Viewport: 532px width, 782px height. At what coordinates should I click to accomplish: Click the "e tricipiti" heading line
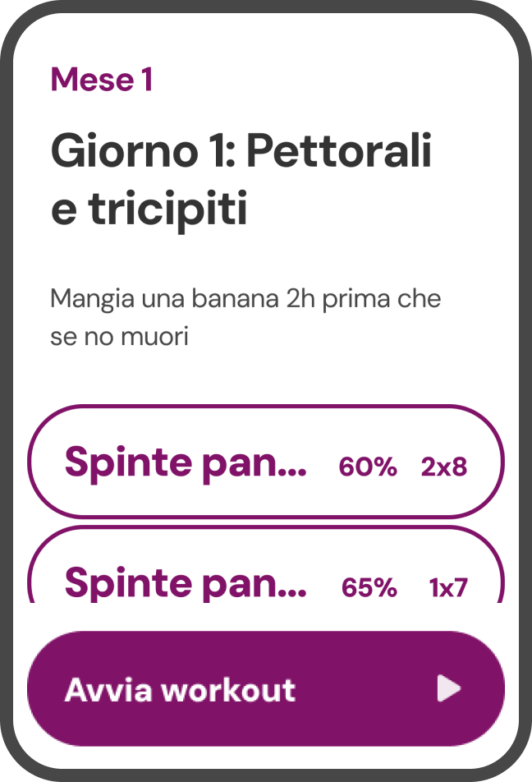tap(149, 208)
